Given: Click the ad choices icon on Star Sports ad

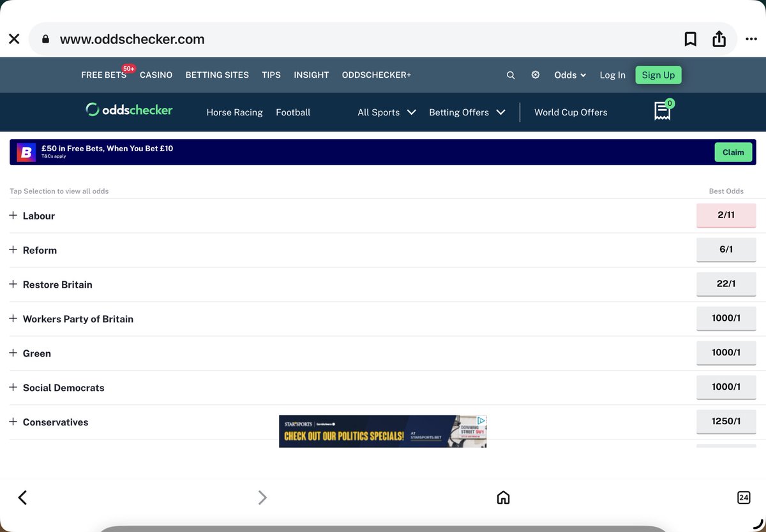Looking at the screenshot, I should [x=482, y=420].
